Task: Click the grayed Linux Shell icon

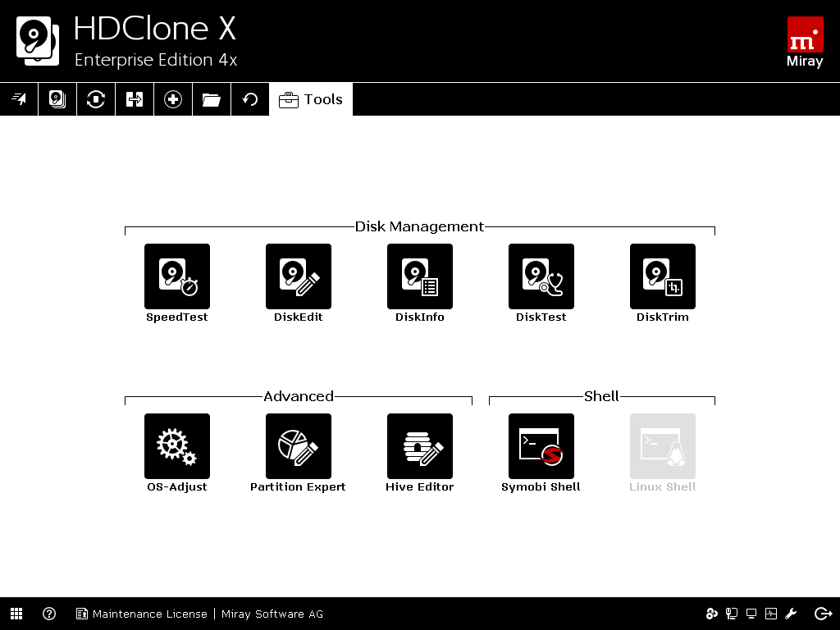Action: [663, 446]
